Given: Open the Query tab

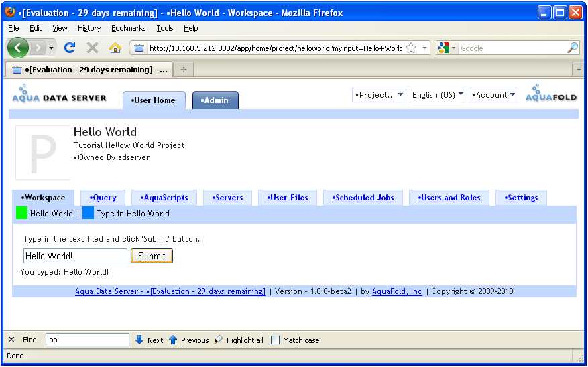Looking at the screenshot, I should click(103, 198).
